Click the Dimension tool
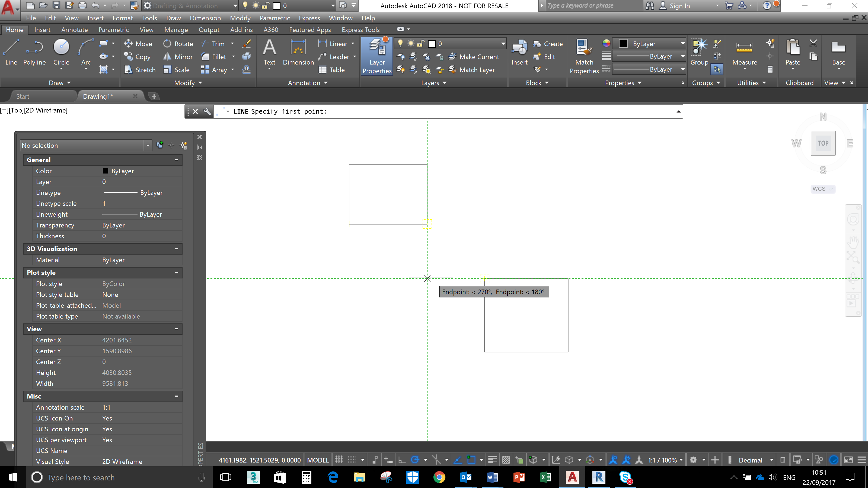 (298, 52)
